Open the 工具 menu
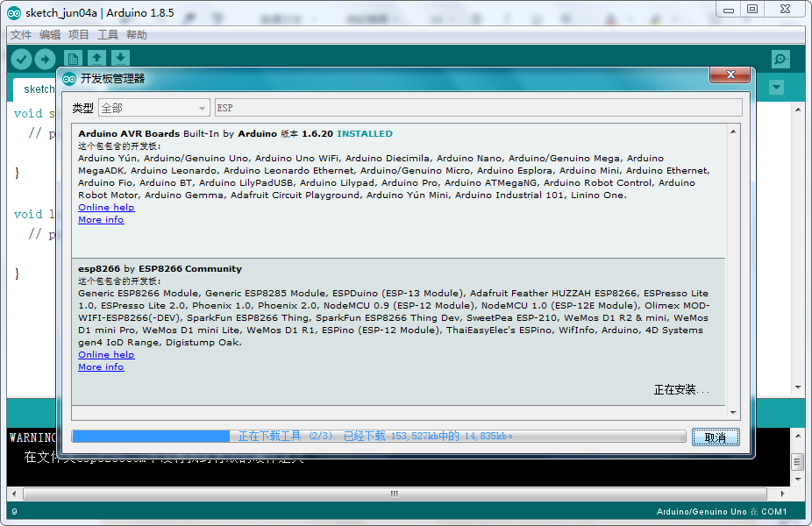 (108, 35)
